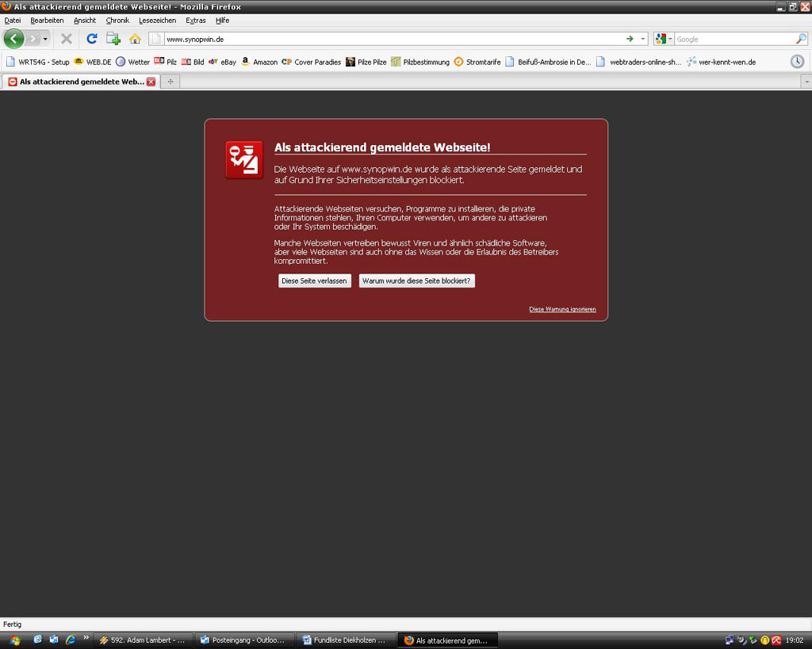Image resolution: width=812 pixels, height=649 pixels.
Task: Click the new tab toolbar icon with plus
Action: (113, 39)
